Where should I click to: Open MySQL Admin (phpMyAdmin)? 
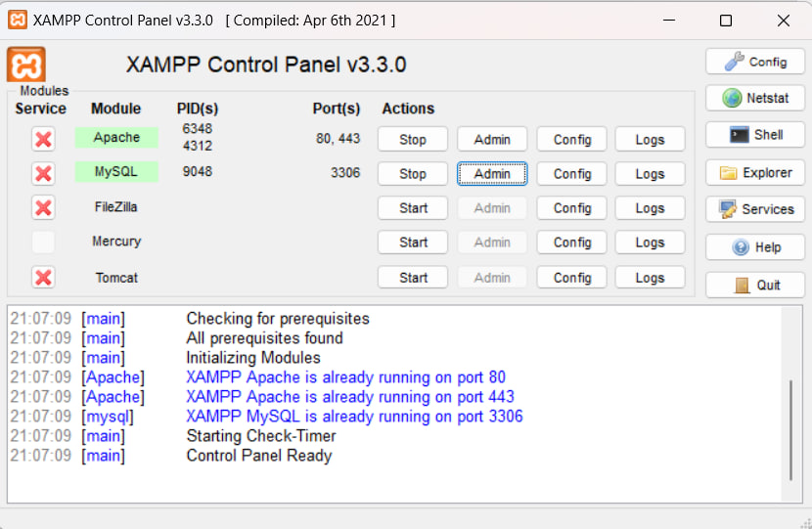click(492, 173)
